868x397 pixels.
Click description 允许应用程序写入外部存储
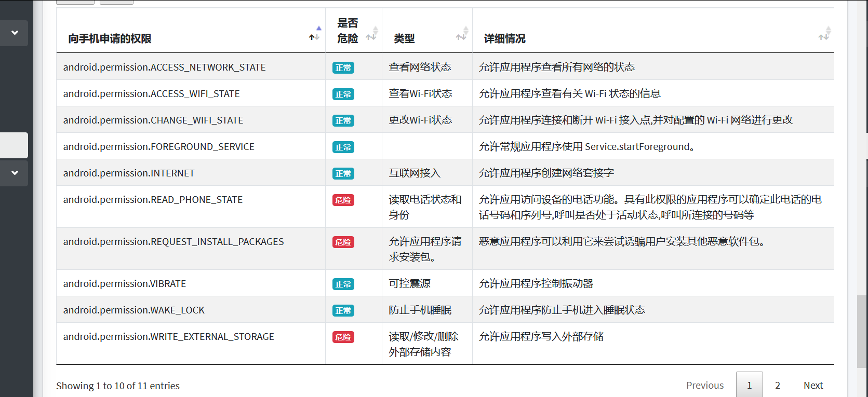[541, 336]
